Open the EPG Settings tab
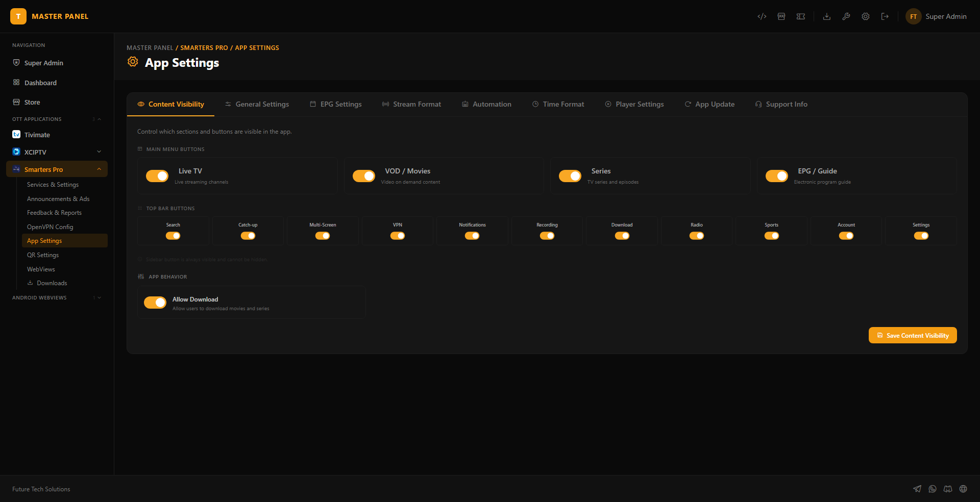The width and height of the screenshot is (980, 502). pyautogui.click(x=336, y=104)
